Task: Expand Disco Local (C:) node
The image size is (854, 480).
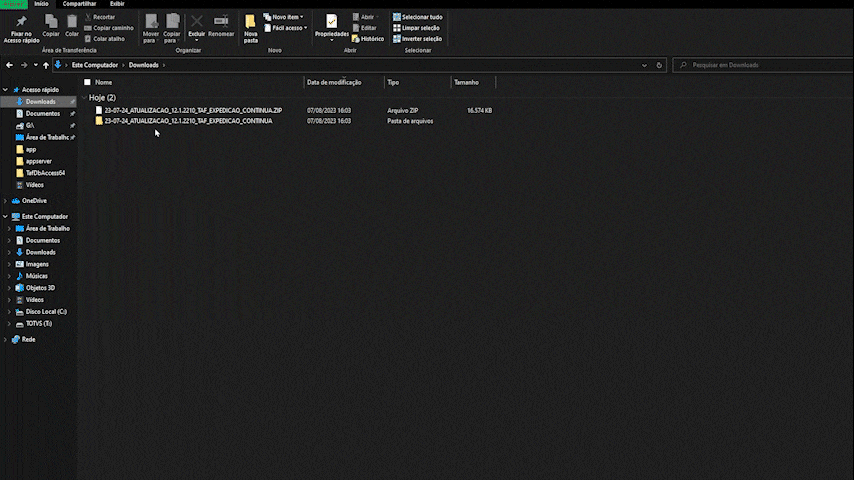Action: (9, 312)
